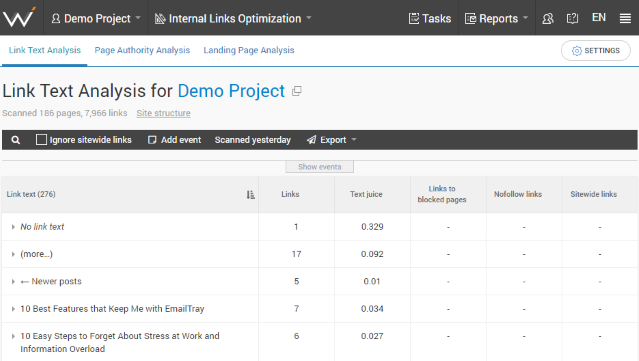Enable Ignore sitewide links checkbox
Viewport: 639px width, 361px height.
click(x=41, y=140)
